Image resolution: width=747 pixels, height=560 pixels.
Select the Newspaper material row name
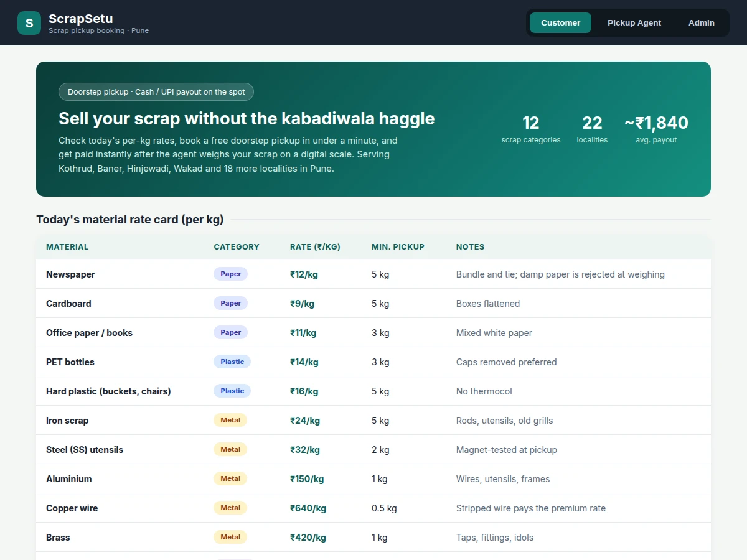(70, 274)
